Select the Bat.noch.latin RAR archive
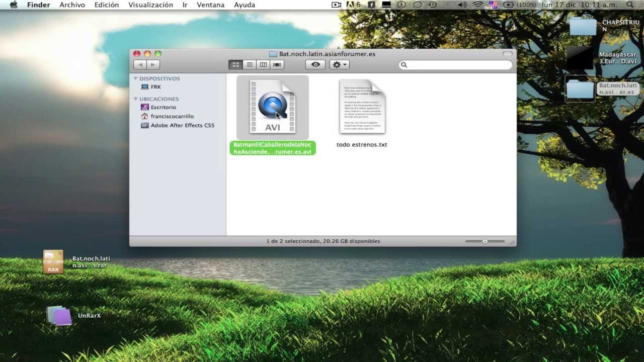The height and width of the screenshot is (362, 644). point(53,261)
